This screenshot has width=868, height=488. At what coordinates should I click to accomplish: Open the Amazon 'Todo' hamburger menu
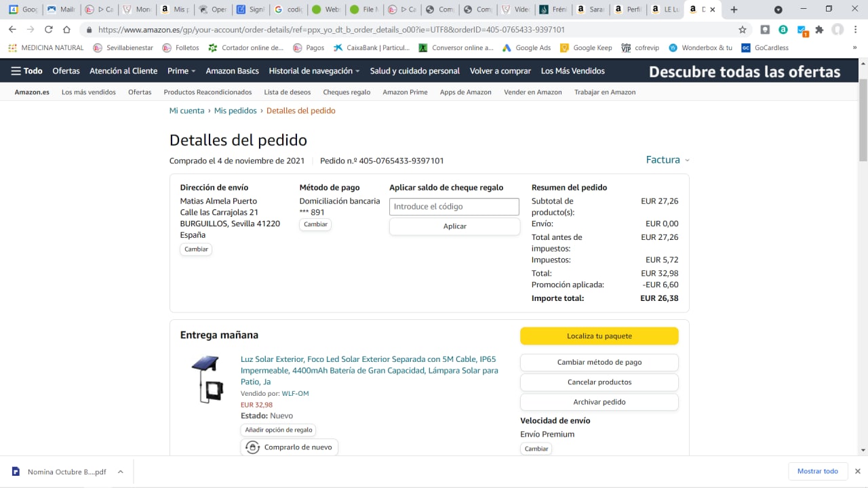point(27,71)
